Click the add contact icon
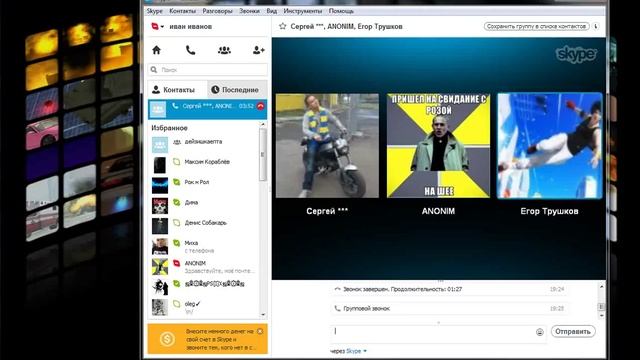The width and height of the screenshot is (640, 360). coord(258,50)
